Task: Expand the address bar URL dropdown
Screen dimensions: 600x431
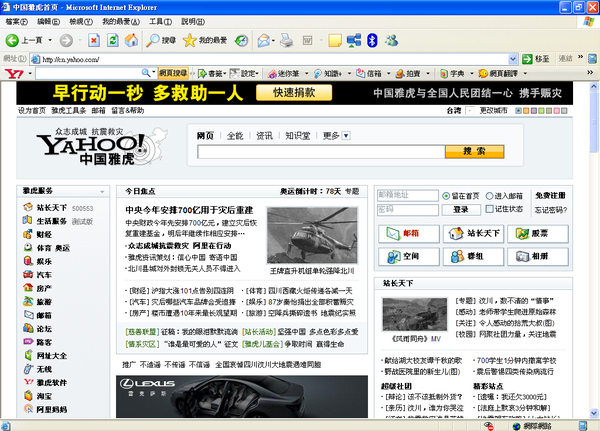Action: tap(513, 59)
